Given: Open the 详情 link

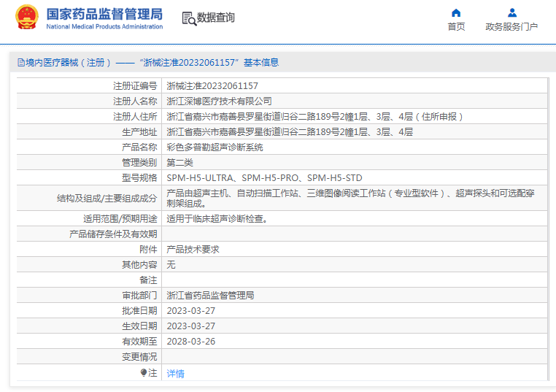Looking at the screenshot, I should click(x=176, y=373).
